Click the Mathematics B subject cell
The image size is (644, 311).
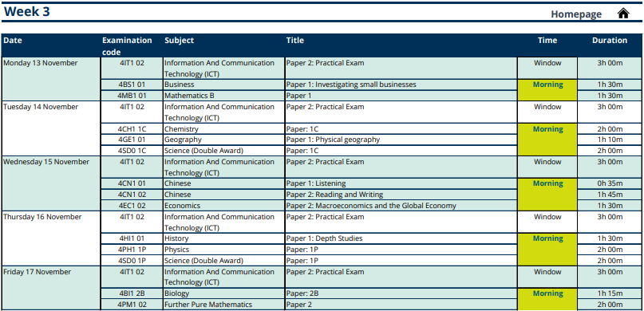pos(223,96)
